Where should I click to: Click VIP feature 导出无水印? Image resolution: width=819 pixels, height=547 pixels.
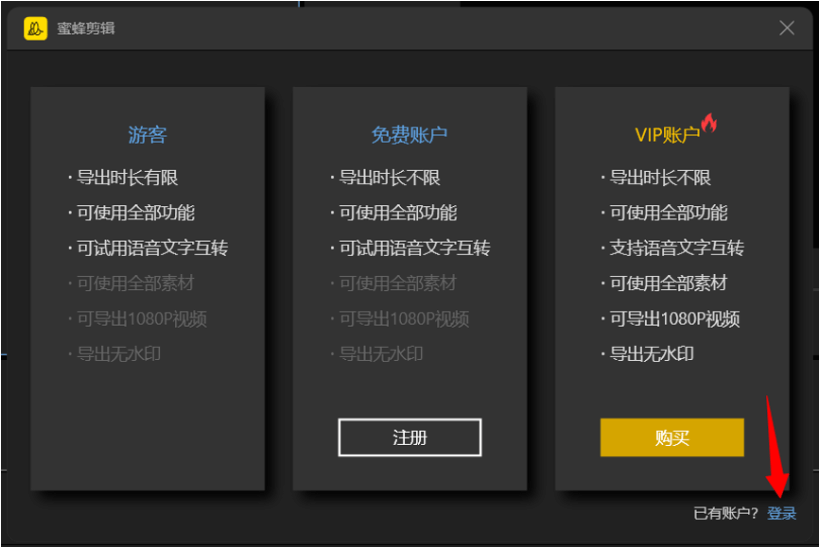point(651,354)
